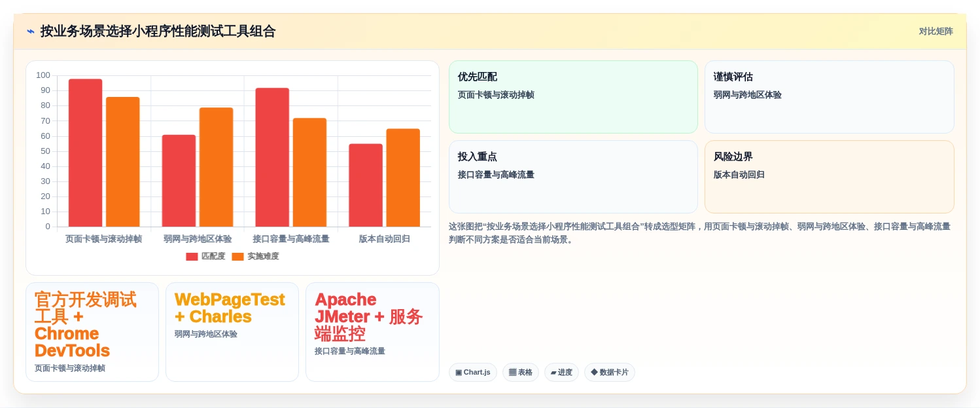Click the 进度 tag chip

pyautogui.click(x=561, y=373)
